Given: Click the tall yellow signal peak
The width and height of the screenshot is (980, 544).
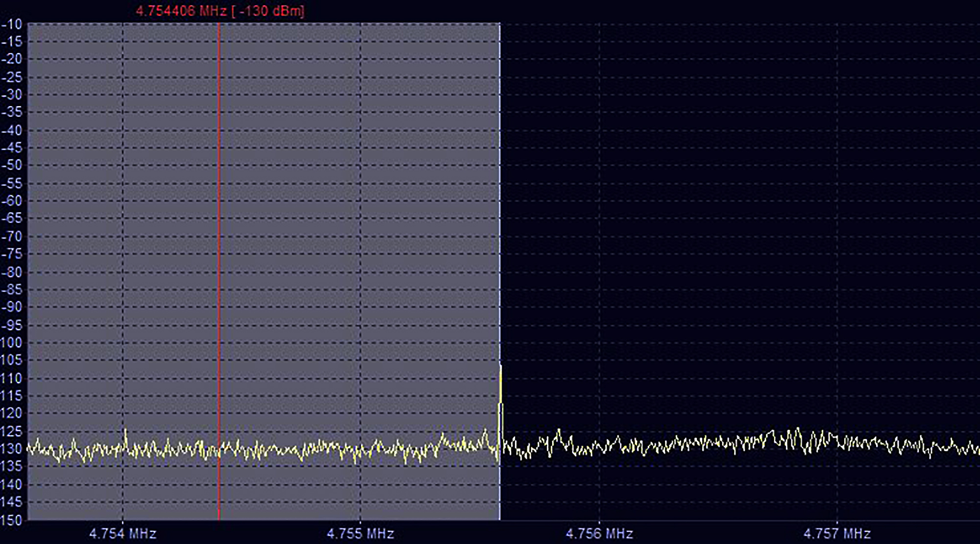Looking at the screenshot, I should pyautogui.click(x=500, y=387).
